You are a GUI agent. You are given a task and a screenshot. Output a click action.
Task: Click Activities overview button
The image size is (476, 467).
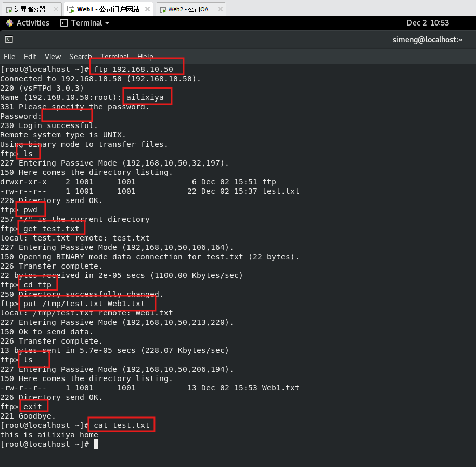32,23
